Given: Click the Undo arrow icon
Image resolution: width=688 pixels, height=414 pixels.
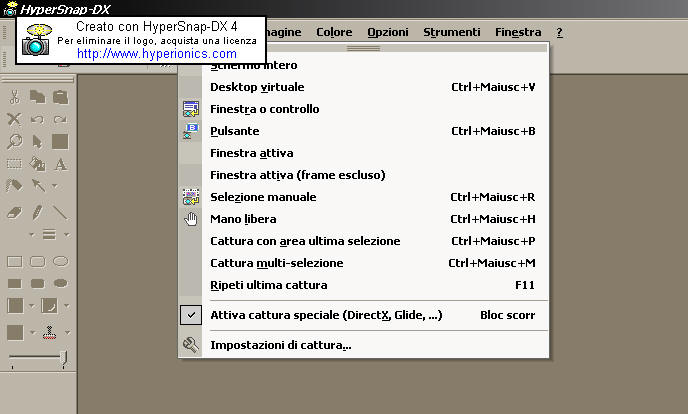Looking at the screenshot, I should click(37, 119).
